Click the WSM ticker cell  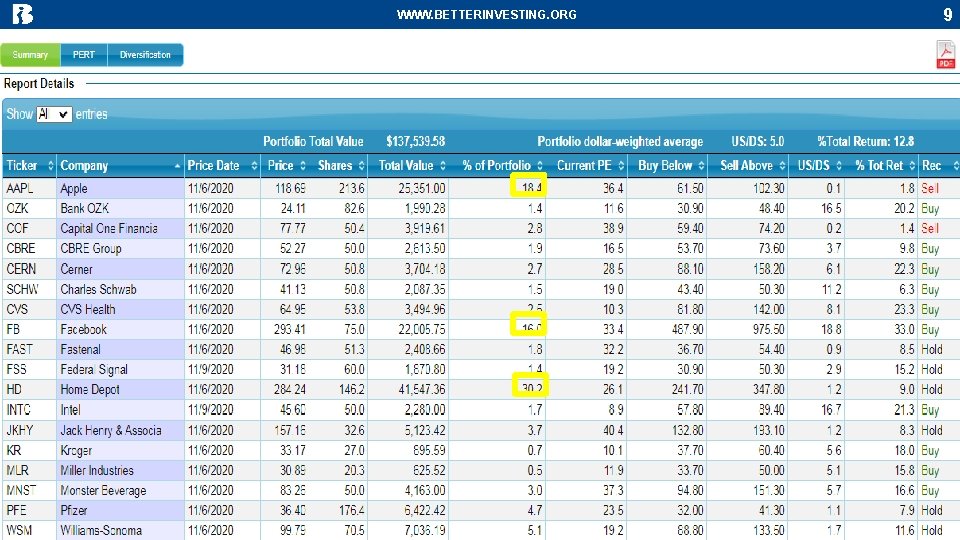[29, 530]
